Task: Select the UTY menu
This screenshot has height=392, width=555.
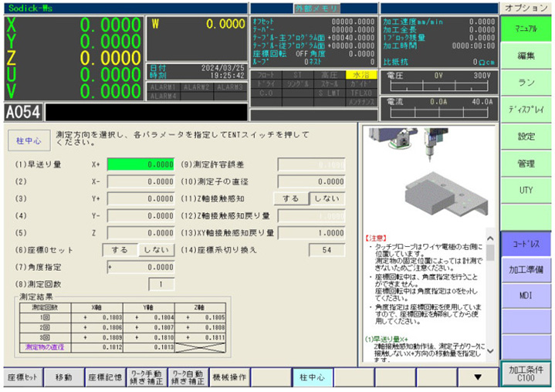Action: [526, 191]
